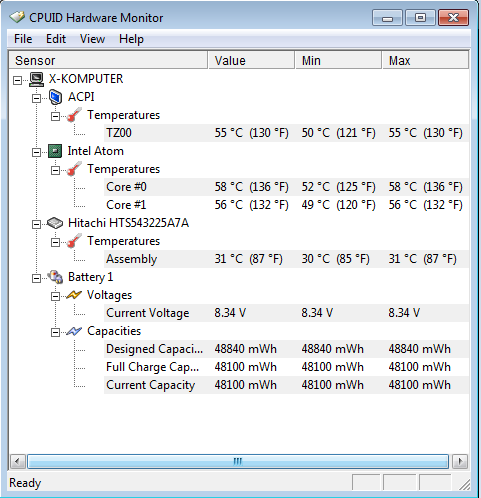Image resolution: width=481 pixels, height=498 pixels.
Task: Collapse the Capacities node
Action: (x=55, y=332)
